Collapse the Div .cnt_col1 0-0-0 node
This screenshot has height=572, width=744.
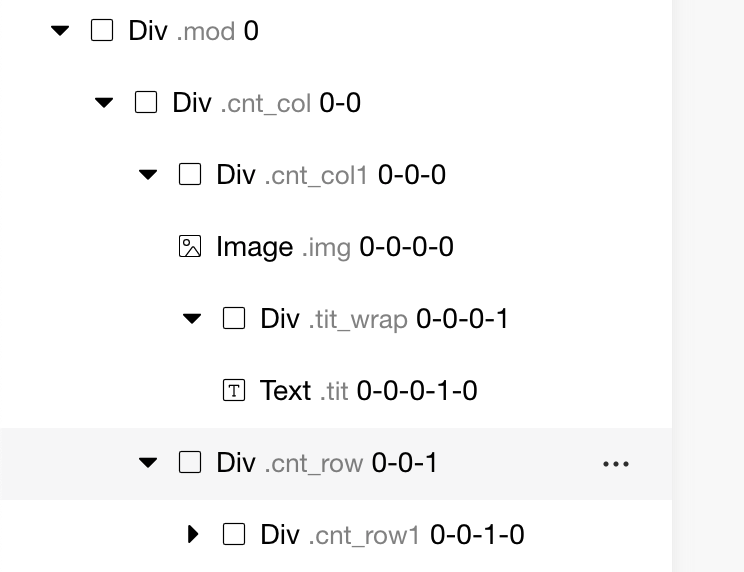[148, 175]
